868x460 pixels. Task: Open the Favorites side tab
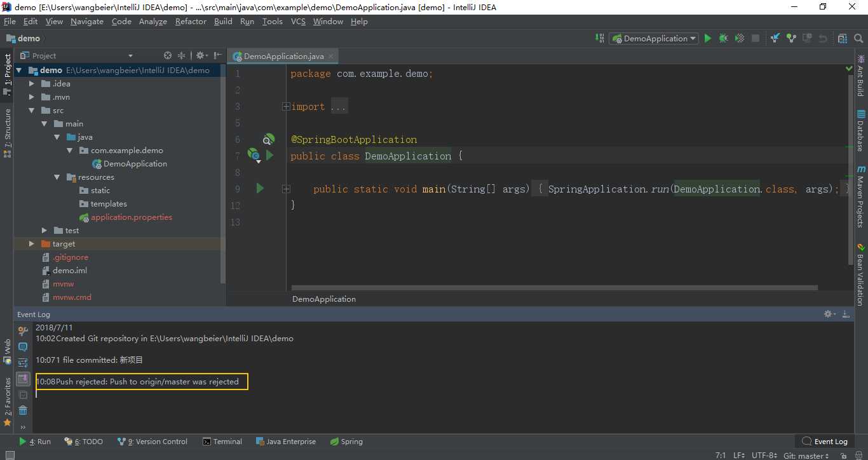(8, 402)
